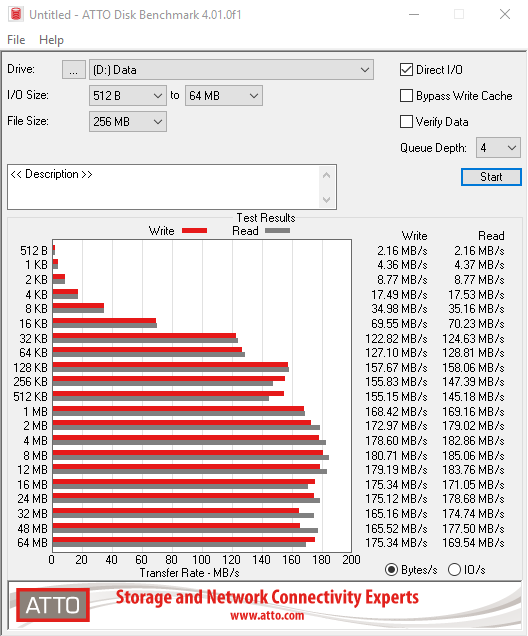Click the description box scroll down arrow
Image resolution: width=528 pixels, height=636 pixels.
click(x=326, y=199)
